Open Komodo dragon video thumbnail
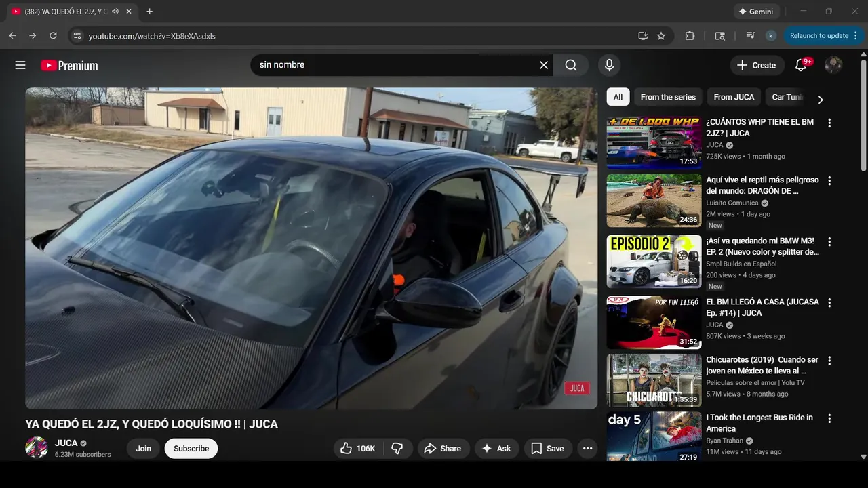The width and height of the screenshot is (868, 488). (x=654, y=201)
